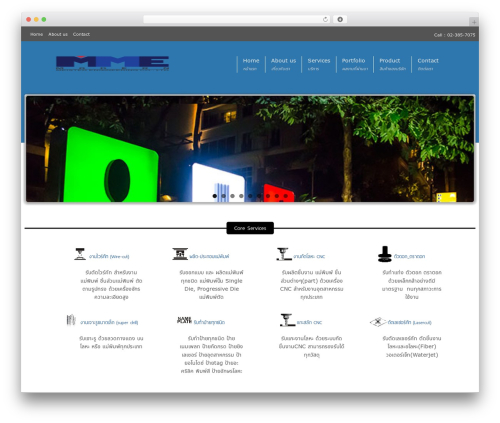Open the Lasercut service title link
Image resolution: width=500 pixels, height=423 pixels.
pos(410,322)
